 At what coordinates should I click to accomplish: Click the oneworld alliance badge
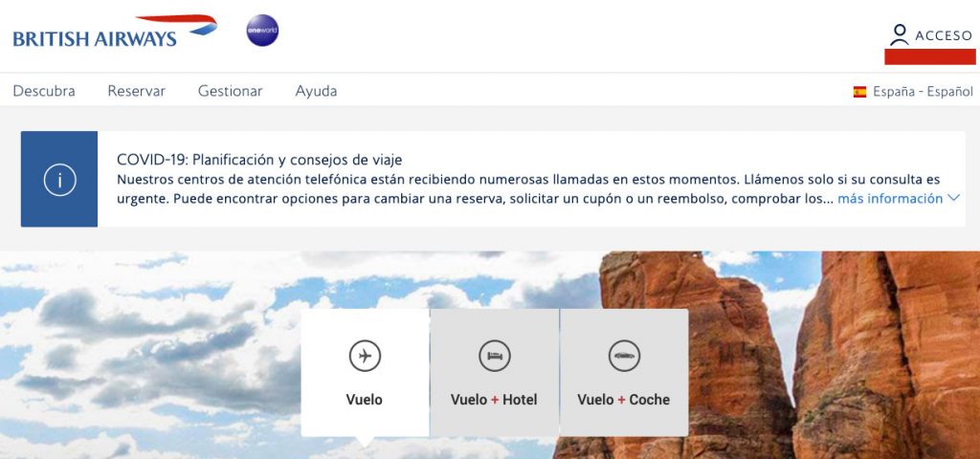(262, 30)
